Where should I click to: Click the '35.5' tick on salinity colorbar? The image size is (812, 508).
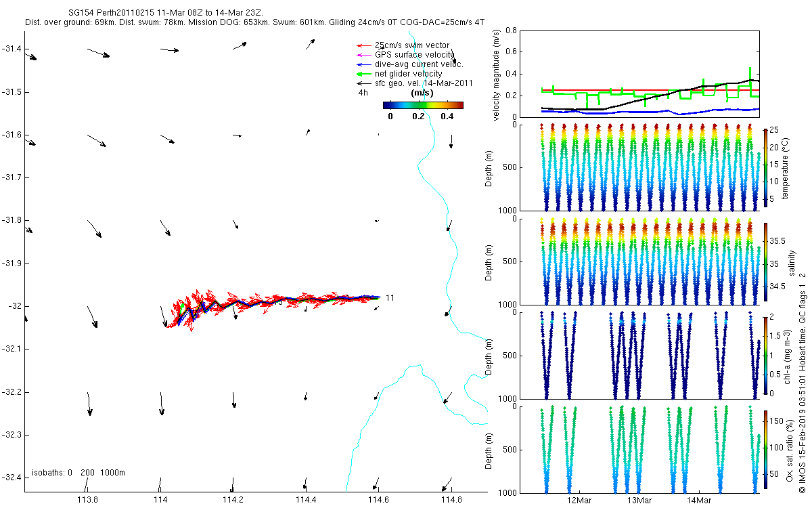click(x=777, y=241)
